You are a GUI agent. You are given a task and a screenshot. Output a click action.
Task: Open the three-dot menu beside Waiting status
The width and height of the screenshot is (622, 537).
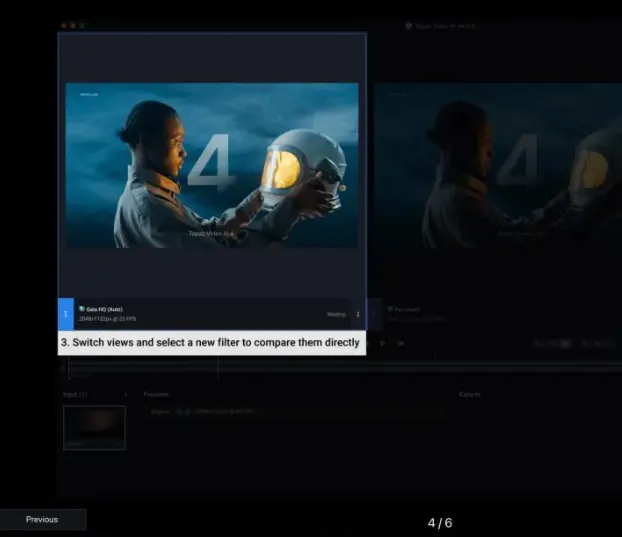pyautogui.click(x=358, y=314)
